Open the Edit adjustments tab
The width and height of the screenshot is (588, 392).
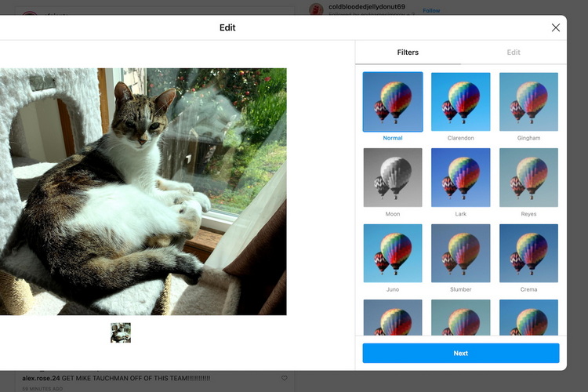(x=514, y=53)
